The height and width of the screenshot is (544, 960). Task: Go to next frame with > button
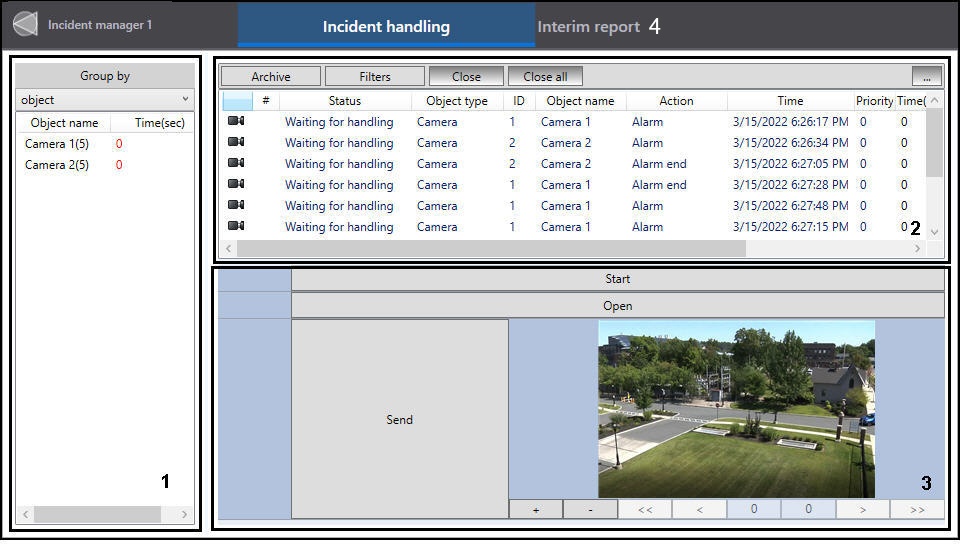[x=862, y=509]
